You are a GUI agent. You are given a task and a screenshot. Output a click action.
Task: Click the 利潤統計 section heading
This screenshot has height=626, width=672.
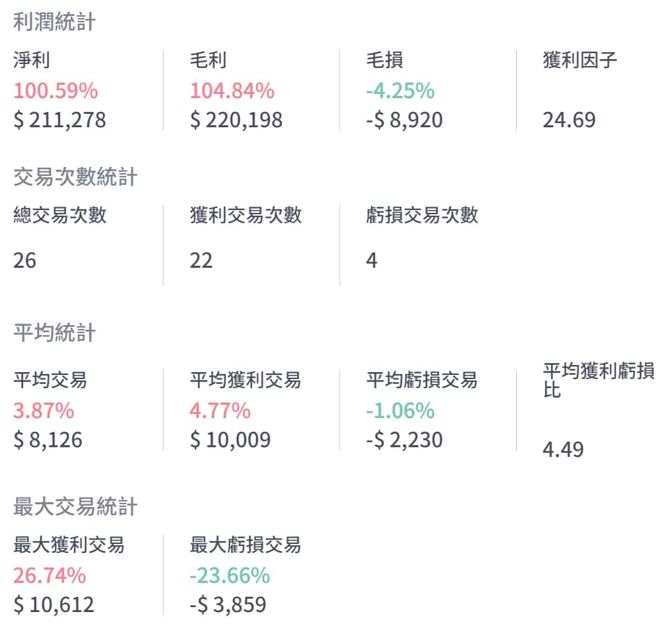click(x=54, y=22)
